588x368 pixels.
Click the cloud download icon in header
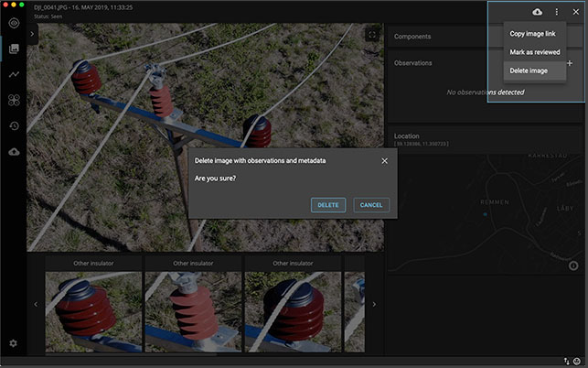pyautogui.click(x=537, y=12)
